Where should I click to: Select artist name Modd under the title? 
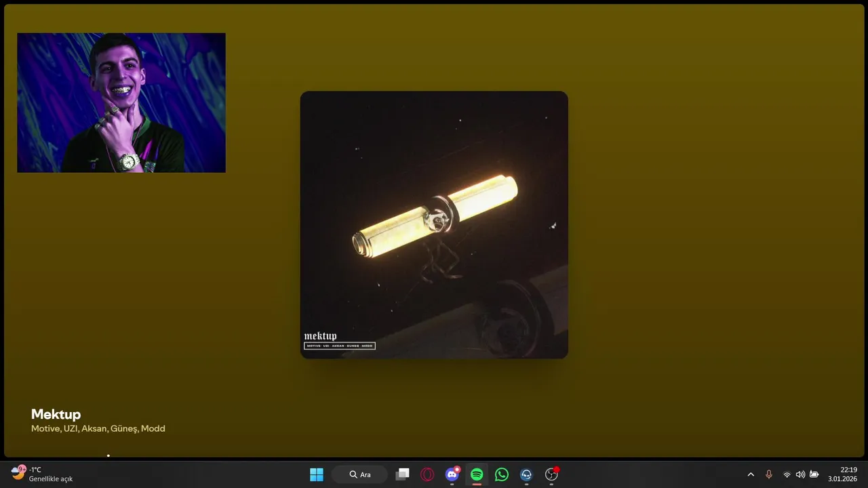pyautogui.click(x=153, y=428)
